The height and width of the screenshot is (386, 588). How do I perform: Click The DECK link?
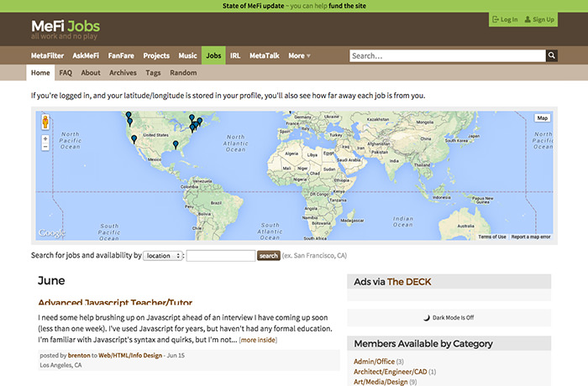pyautogui.click(x=409, y=282)
